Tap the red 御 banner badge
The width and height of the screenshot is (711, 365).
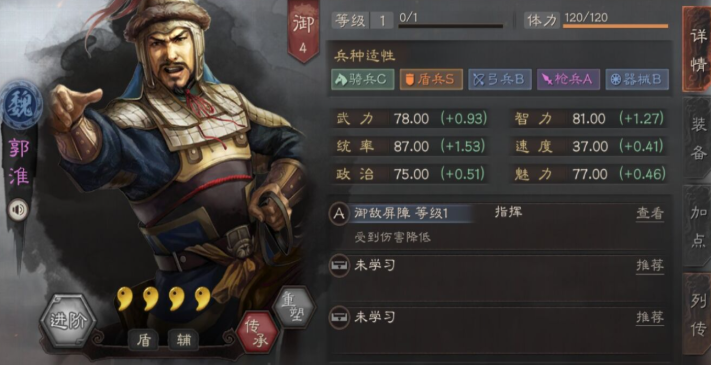point(303,31)
